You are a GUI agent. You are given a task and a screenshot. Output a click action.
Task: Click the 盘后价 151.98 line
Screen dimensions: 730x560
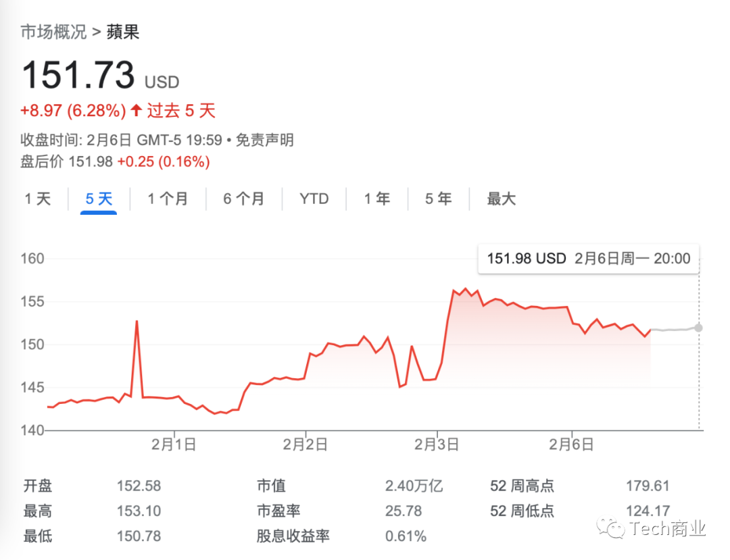click(115, 161)
